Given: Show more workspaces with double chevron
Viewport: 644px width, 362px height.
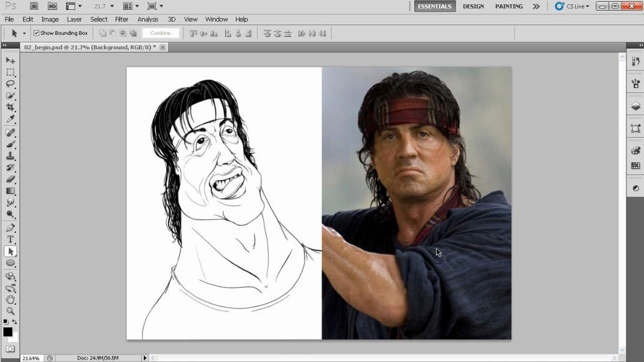Looking at the screenshot, I should point(536,6).
